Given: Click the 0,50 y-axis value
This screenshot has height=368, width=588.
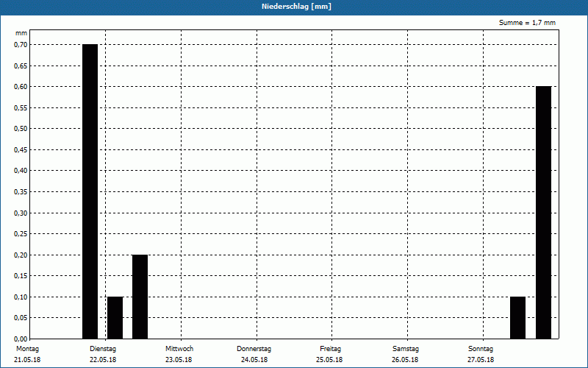Looking at the screenshot, I should coord(21,129).
